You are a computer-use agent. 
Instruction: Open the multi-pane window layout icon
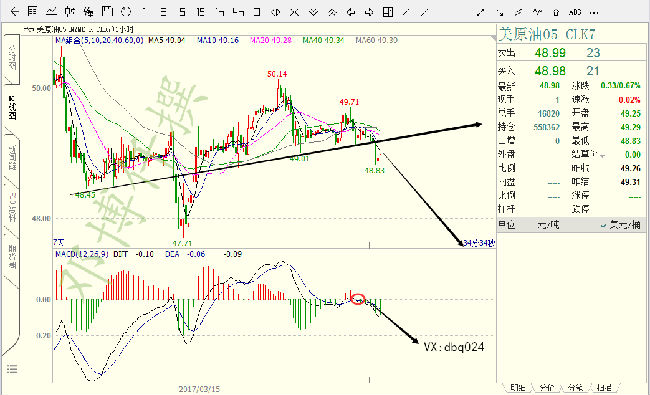(x=107, y=12)
